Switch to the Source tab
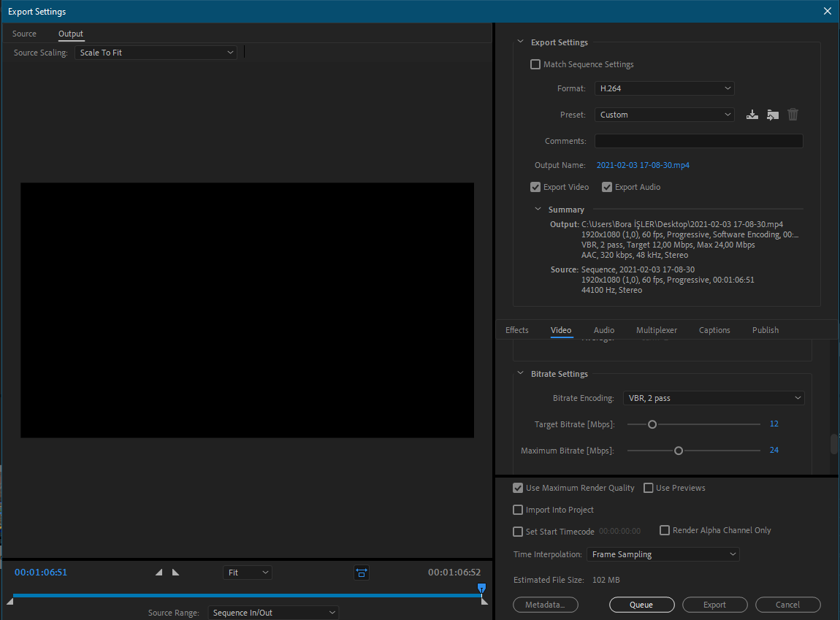 coord(24,34)
